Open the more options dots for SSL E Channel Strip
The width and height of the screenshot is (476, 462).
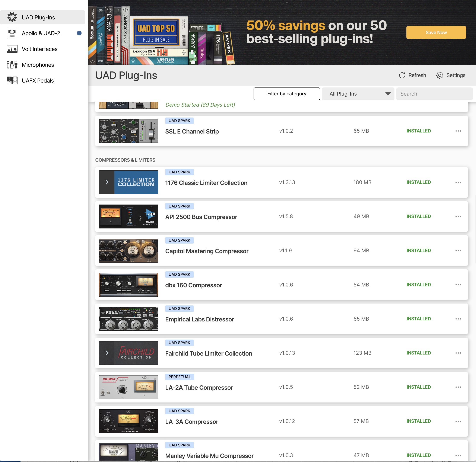click(458, 131)
